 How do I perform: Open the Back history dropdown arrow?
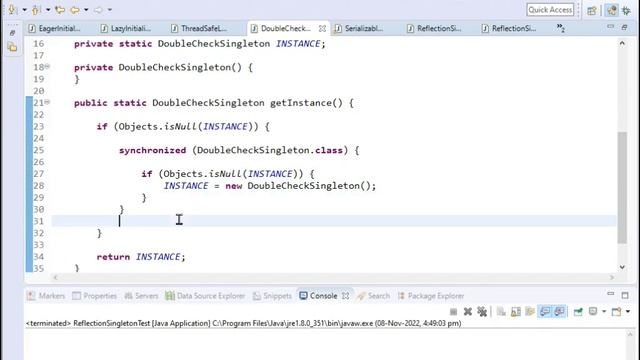(86, 10)
